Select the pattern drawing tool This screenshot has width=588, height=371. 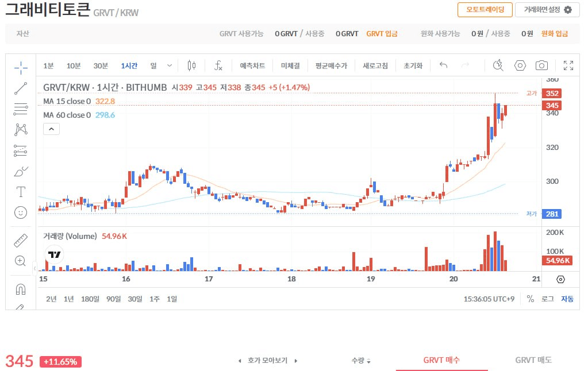tap(21, 130)
